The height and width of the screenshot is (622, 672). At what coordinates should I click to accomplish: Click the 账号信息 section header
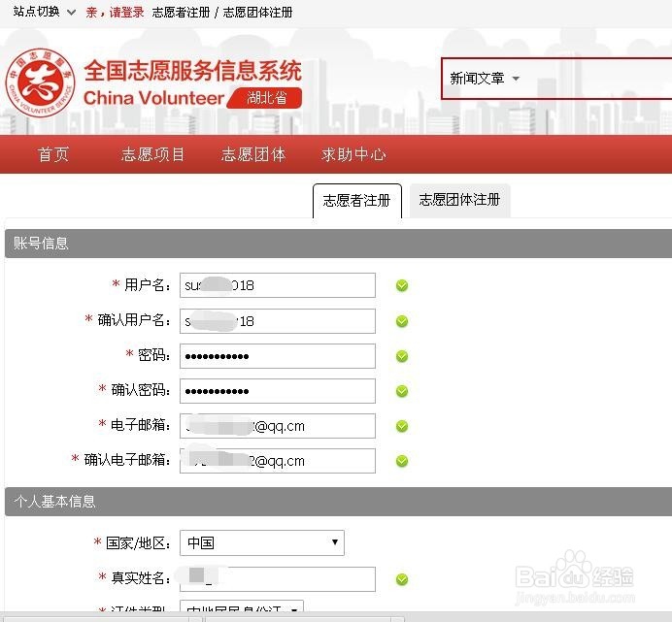click(339, 244)
